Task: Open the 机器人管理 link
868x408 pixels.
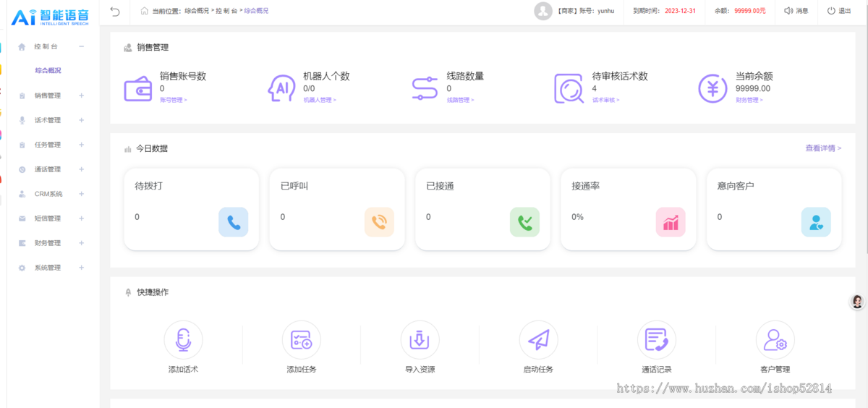Action: click(x=320, y=100)
